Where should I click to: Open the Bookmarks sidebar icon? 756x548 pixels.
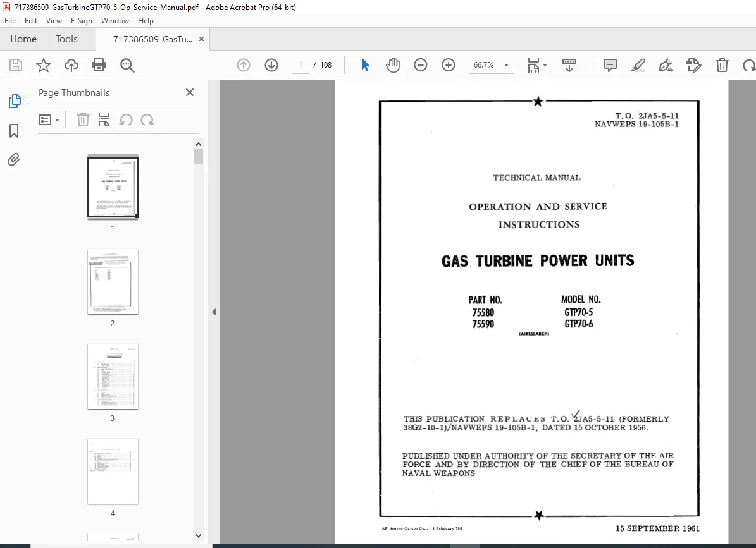[x=14, y=130]
